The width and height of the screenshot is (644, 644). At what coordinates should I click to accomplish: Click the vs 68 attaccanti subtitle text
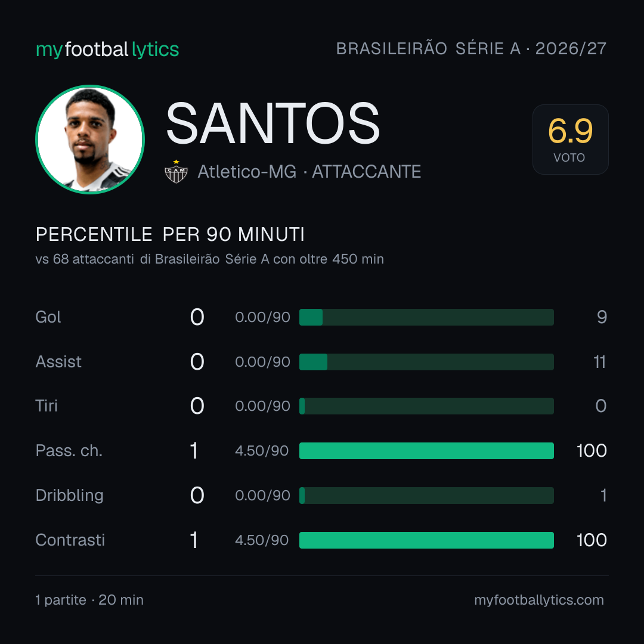pyautogui.click(x=209, y=259)
